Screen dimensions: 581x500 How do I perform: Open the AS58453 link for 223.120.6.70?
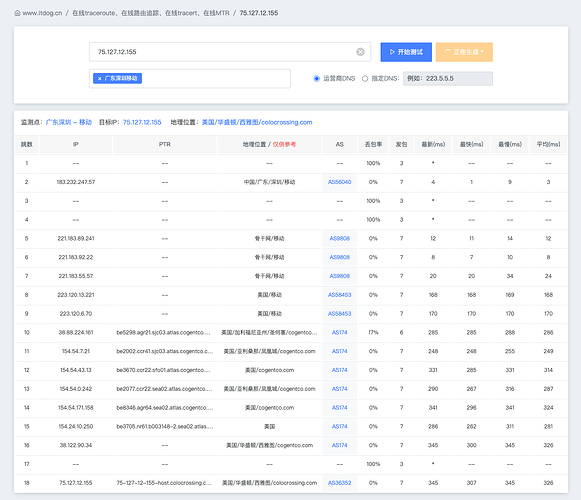(339, 314)
